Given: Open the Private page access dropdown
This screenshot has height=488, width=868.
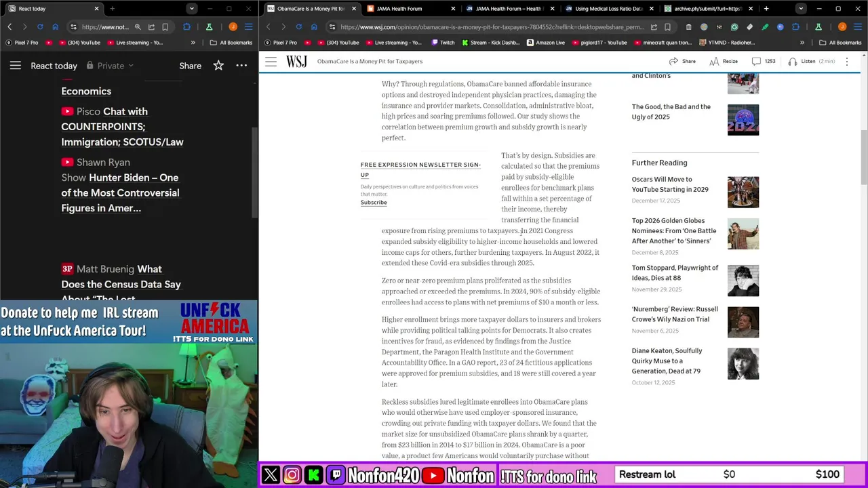Looking at the screenshot, I should (x=110, y=66).
